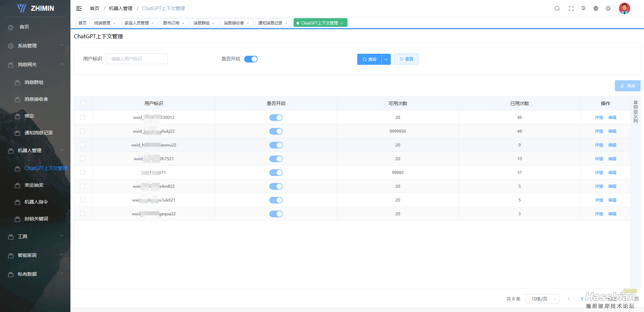Open the layout settings sliders icon
This screenshot has width=644, height=312.
[x=584, y=8]
